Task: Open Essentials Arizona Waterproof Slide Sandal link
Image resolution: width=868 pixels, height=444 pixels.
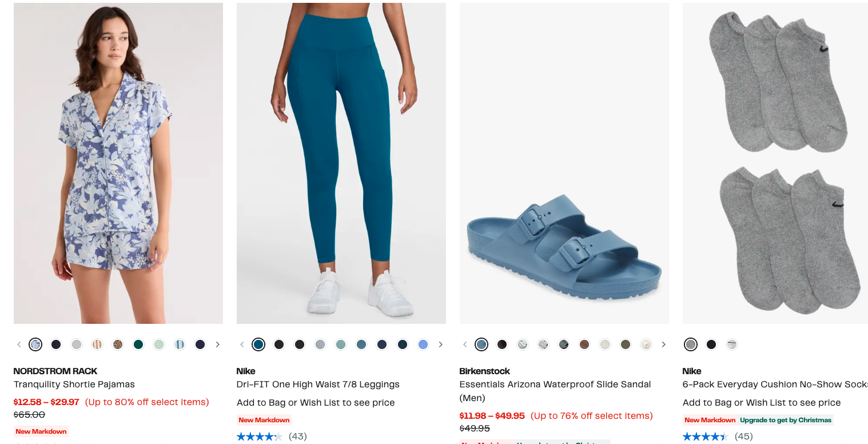Action: (555, 391)
